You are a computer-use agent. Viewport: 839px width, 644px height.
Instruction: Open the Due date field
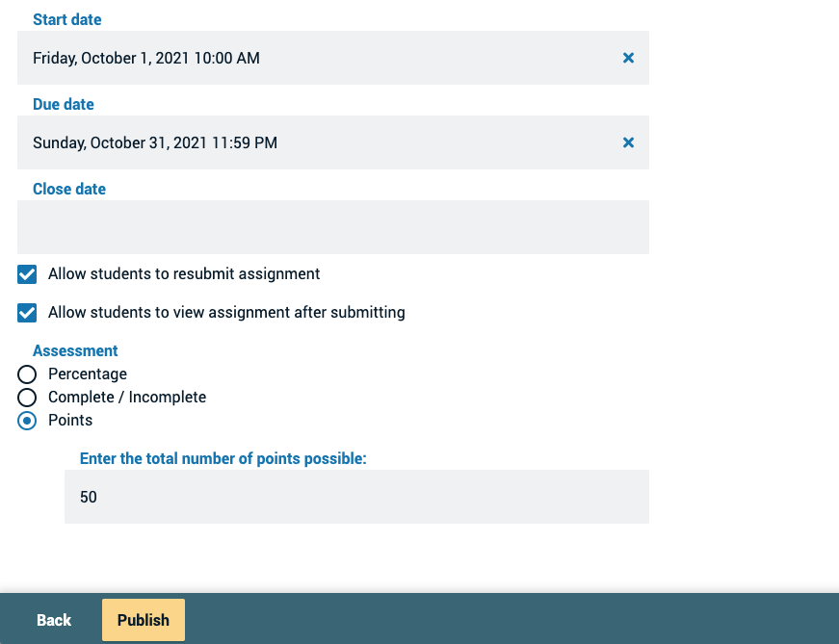click(333, 142)
